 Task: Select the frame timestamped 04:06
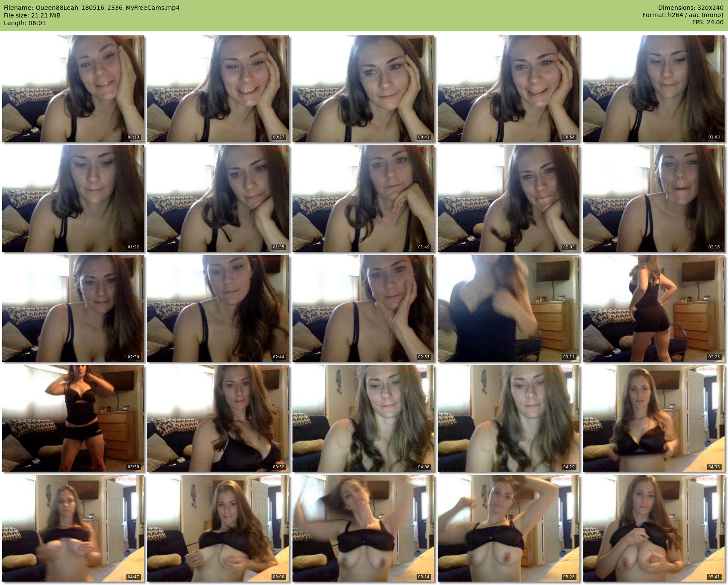tap(363, 418)
